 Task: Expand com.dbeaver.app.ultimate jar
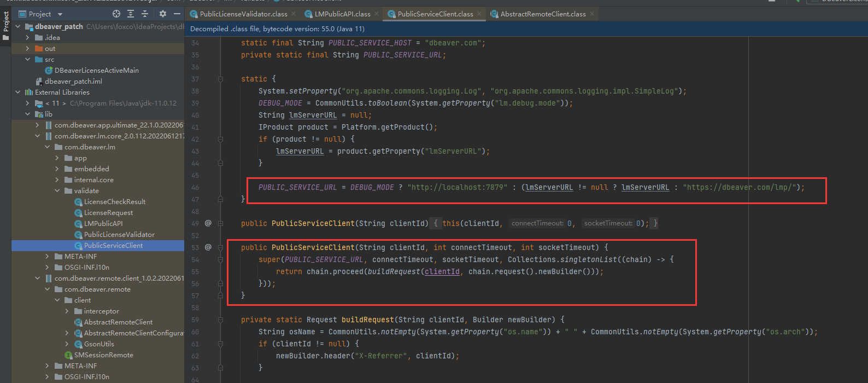(x=37, y=125)
